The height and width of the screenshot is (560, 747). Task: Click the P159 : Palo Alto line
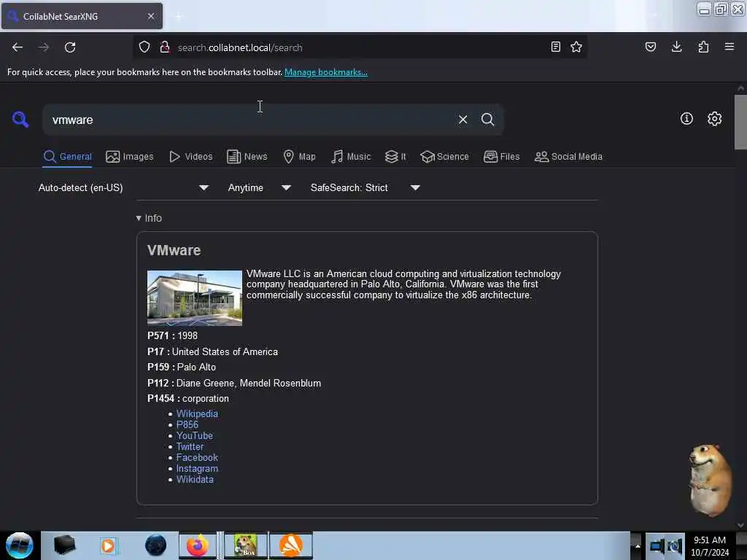(182, 367)
